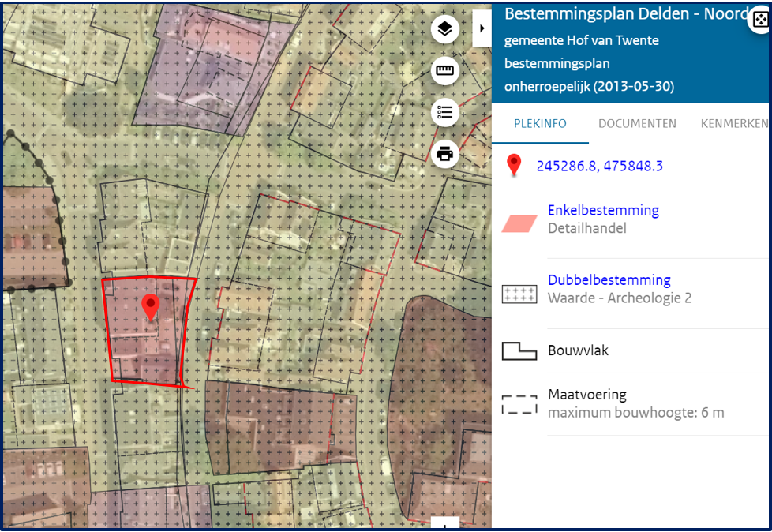
Task: Click the fullscreen expand icon
Action: click(x=760, y=21)
